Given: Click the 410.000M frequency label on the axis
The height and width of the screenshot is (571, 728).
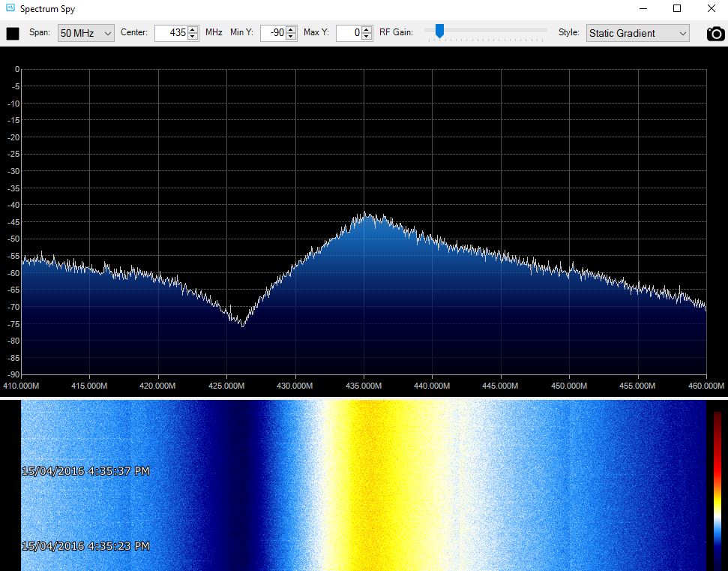Looking at the screenshot, I should 21,386.
